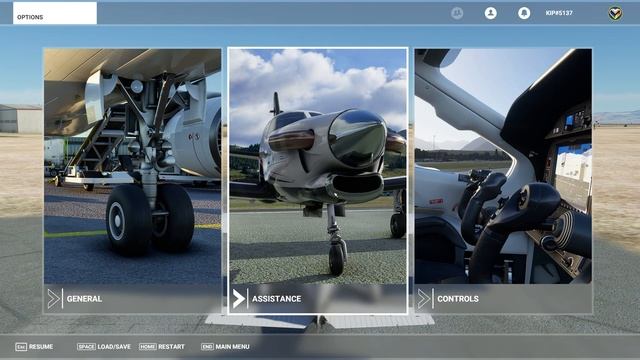The image size is (640, 360).
Task: Open the multiplayer group icon
Action: pos(457,13)
